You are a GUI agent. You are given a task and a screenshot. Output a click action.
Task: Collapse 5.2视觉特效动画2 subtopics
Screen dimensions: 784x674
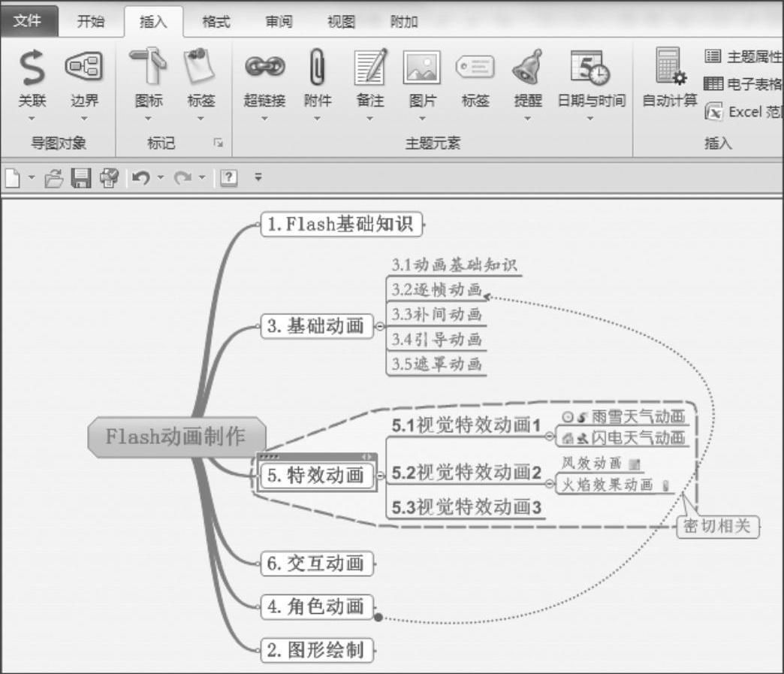click(x=549, y=484)
